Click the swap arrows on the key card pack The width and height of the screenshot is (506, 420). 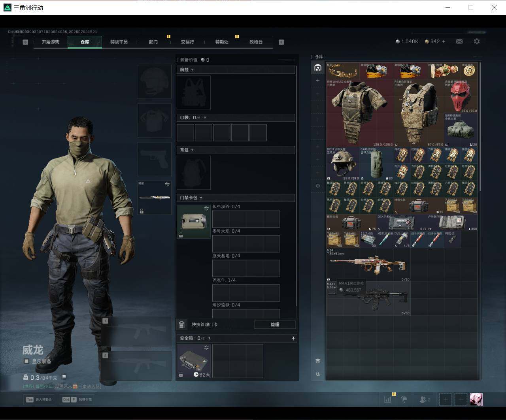pyautogui.click(x=206, y=208)
